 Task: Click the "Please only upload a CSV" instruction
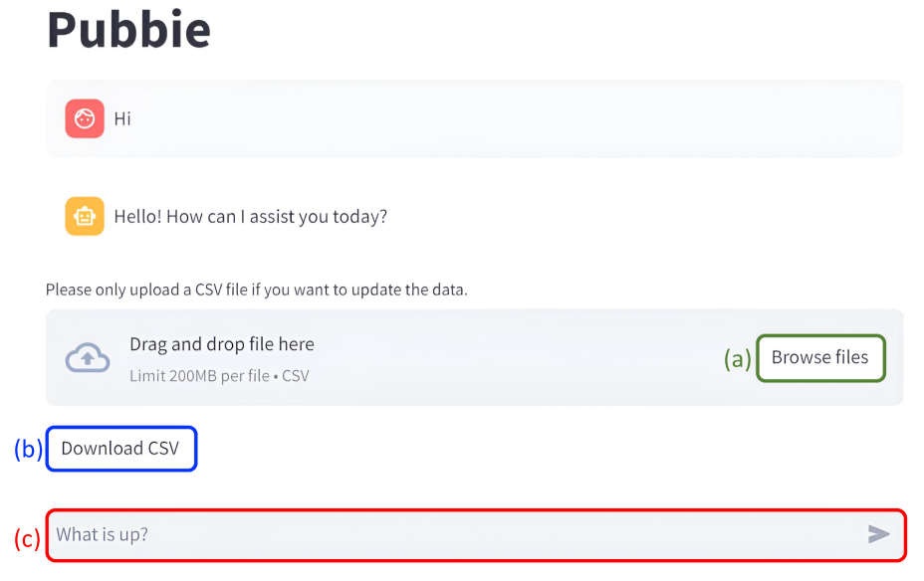(256, 290)
